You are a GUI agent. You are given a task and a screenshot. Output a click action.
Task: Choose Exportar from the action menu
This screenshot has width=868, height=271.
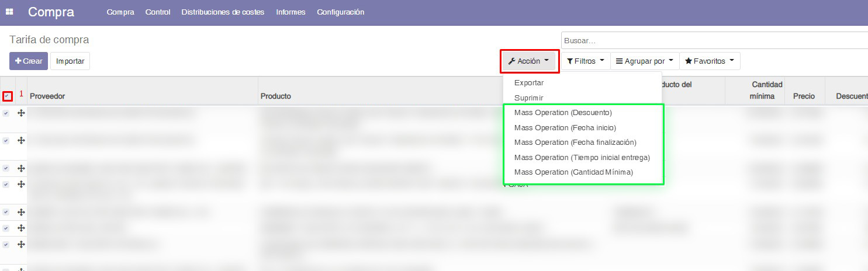coord(529,83)
